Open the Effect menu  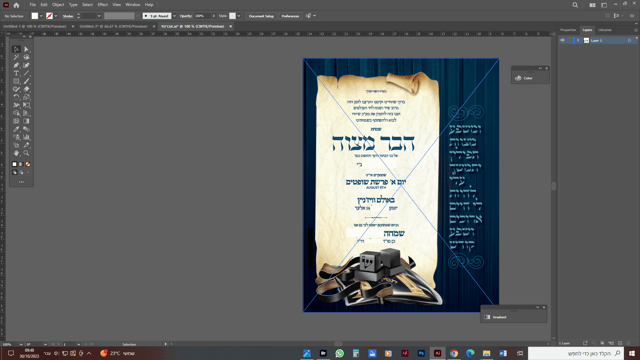coord(102,5)
